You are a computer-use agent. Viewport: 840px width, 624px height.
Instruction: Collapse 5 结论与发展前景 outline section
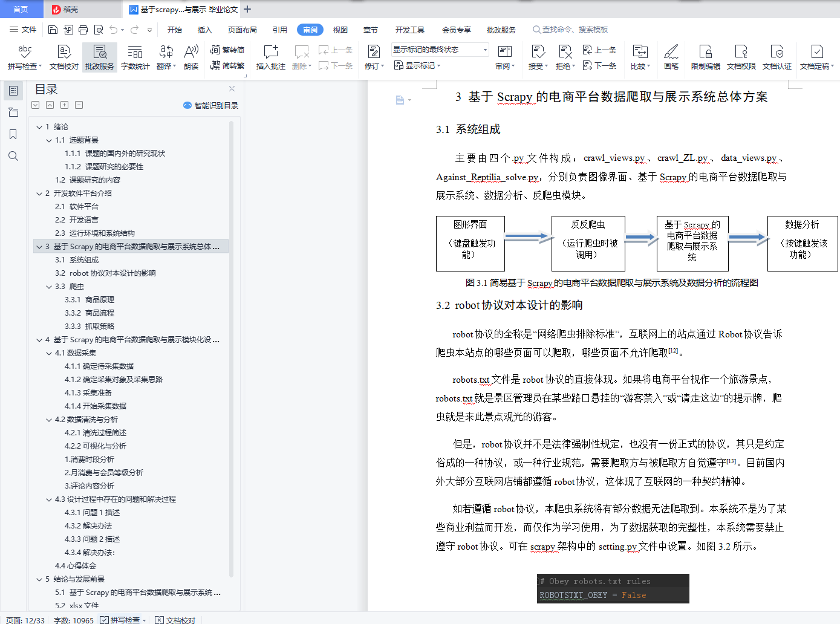(39, 579)
